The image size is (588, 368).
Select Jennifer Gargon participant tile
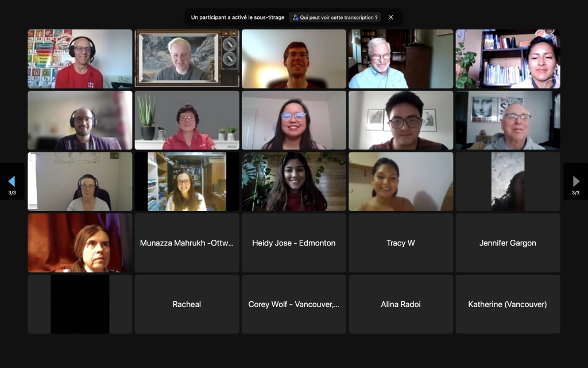coord(508,243)
